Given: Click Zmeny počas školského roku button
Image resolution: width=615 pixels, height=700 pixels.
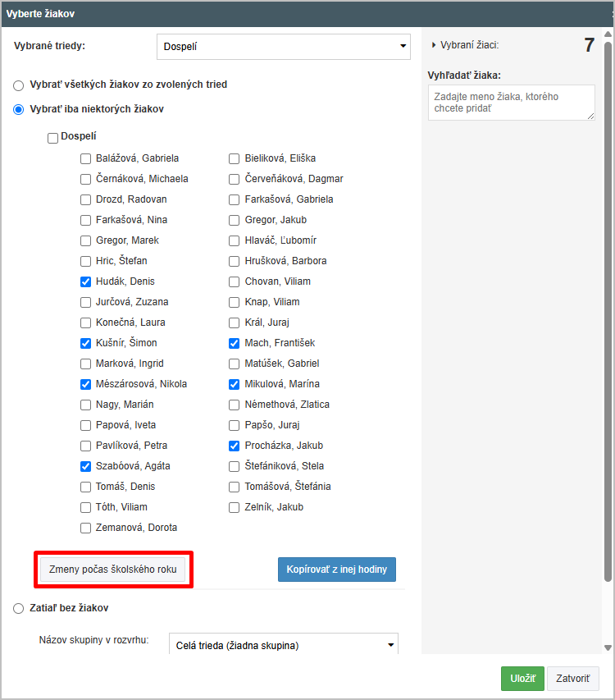Looking at the screenshot, I should coord(113,570).
